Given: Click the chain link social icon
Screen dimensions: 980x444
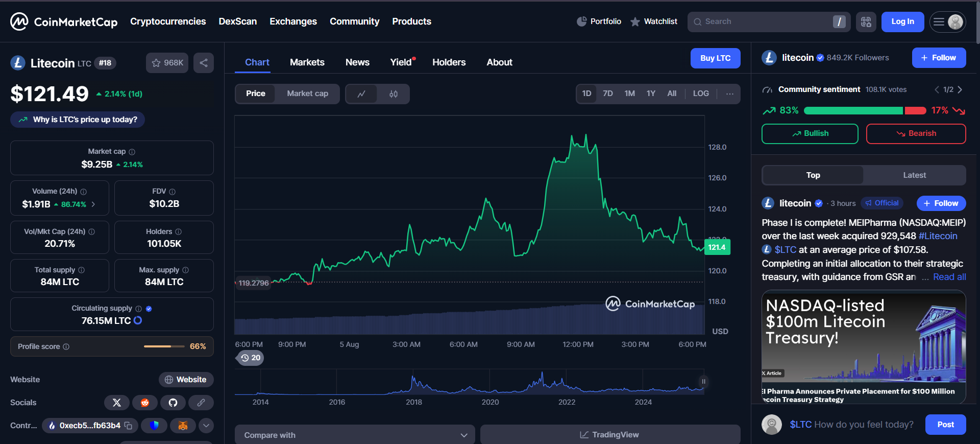Looking at the screenshot, I should [201, 403].
